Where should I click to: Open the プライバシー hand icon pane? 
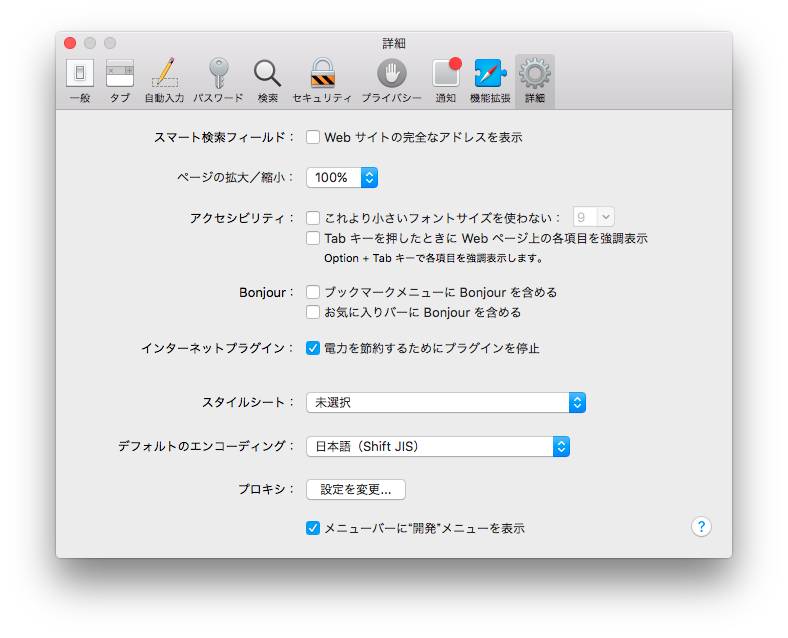[x=391, y=81]
